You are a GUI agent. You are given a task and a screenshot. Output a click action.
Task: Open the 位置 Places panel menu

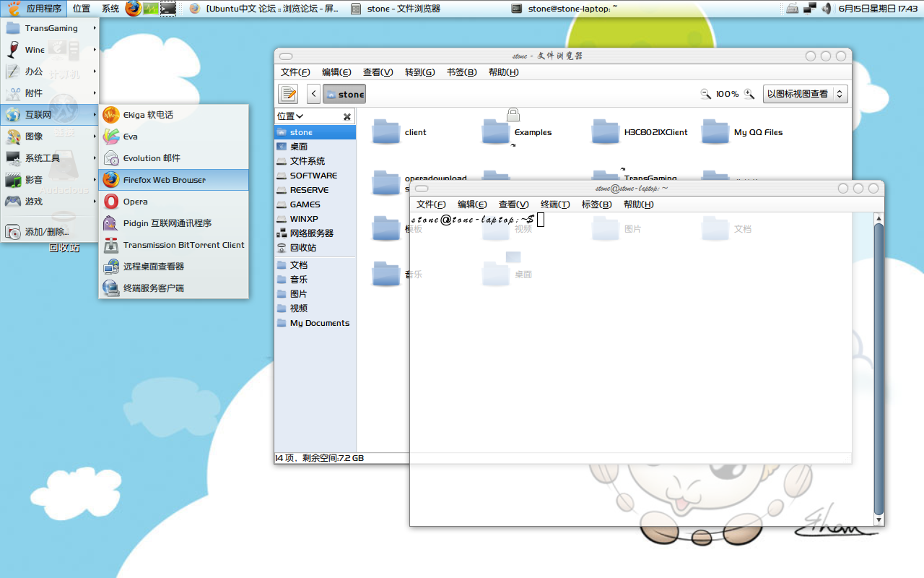pos(82,9)
